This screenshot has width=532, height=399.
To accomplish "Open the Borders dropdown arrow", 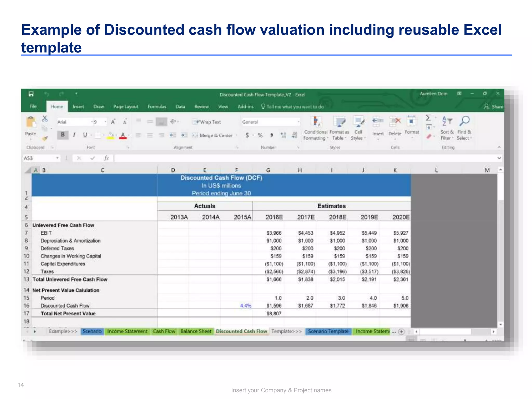I will [x=103, y=135].
